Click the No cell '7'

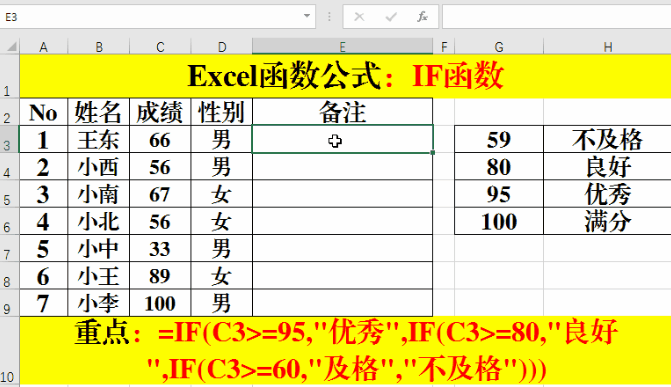(x=43, y=303)
